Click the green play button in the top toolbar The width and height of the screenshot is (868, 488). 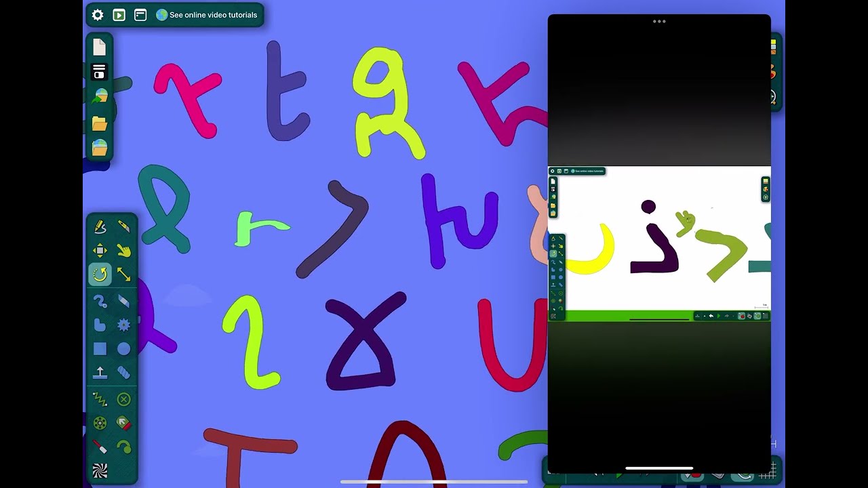tap(119, 15)
